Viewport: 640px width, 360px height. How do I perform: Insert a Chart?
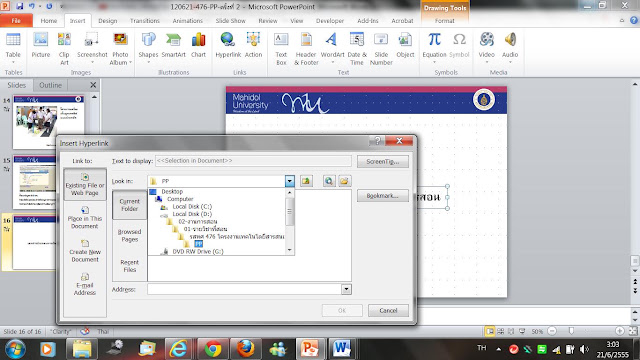coord(198,46)
